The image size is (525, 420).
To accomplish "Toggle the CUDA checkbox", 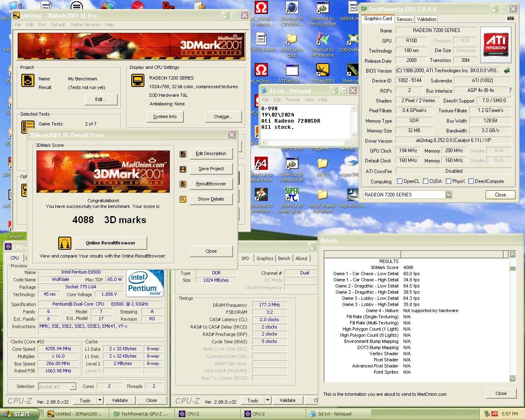I will point(425,181).
